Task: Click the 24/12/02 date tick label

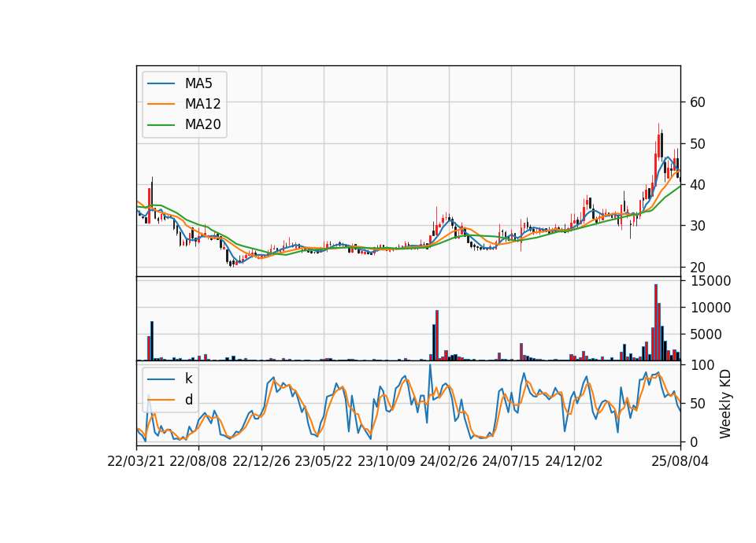Action: [574, 461]
